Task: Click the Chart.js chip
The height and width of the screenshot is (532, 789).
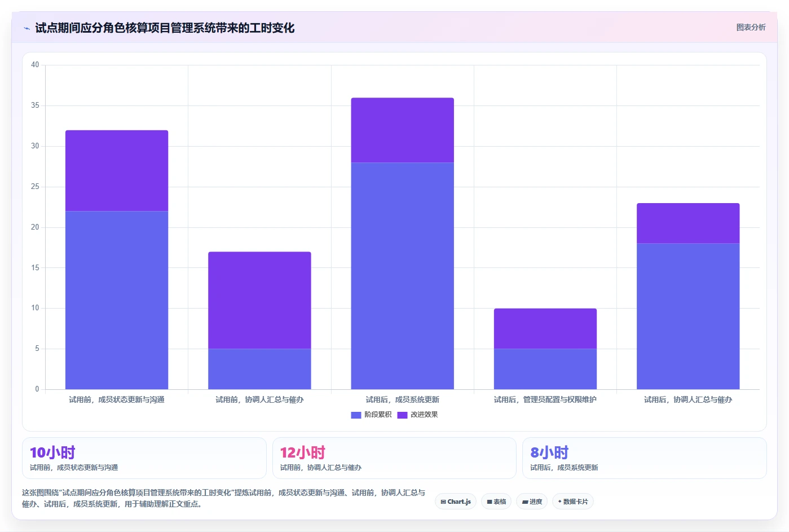Action: (x=456, y=502)
